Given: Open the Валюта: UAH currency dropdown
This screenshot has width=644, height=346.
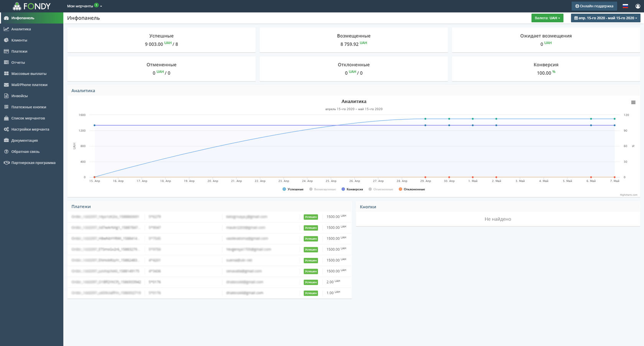Looking at the screenshot, I should pos(547,18).
